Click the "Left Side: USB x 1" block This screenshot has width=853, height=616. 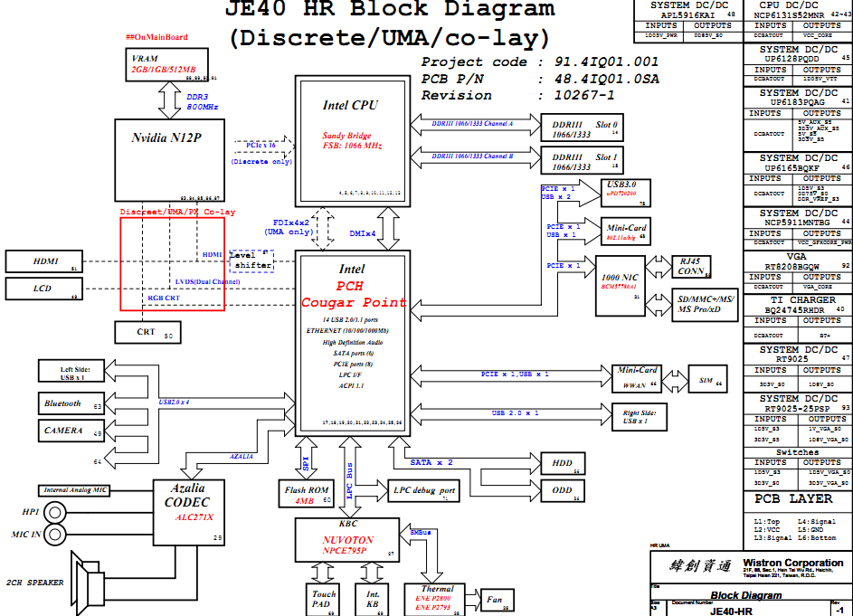[71, 371]
